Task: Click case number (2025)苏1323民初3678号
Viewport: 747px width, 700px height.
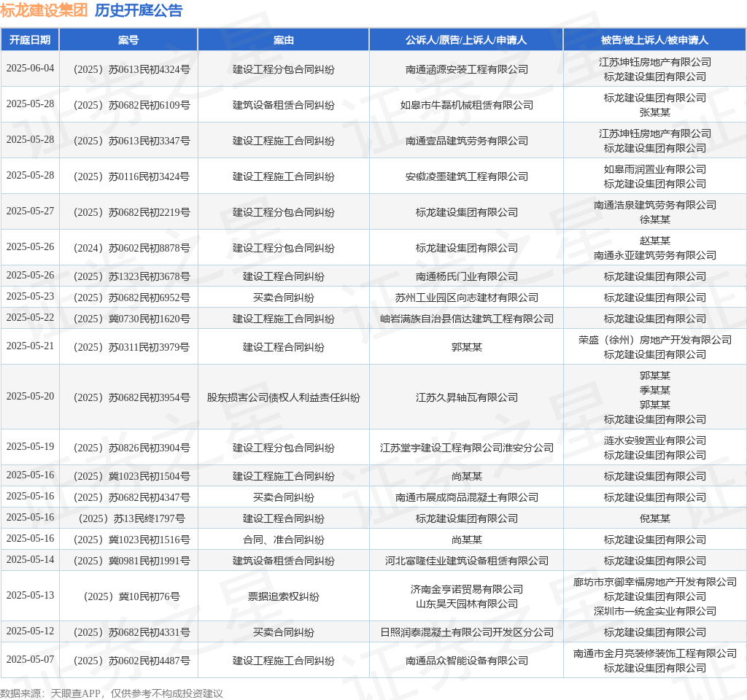Action: click(x=131, y=276)
